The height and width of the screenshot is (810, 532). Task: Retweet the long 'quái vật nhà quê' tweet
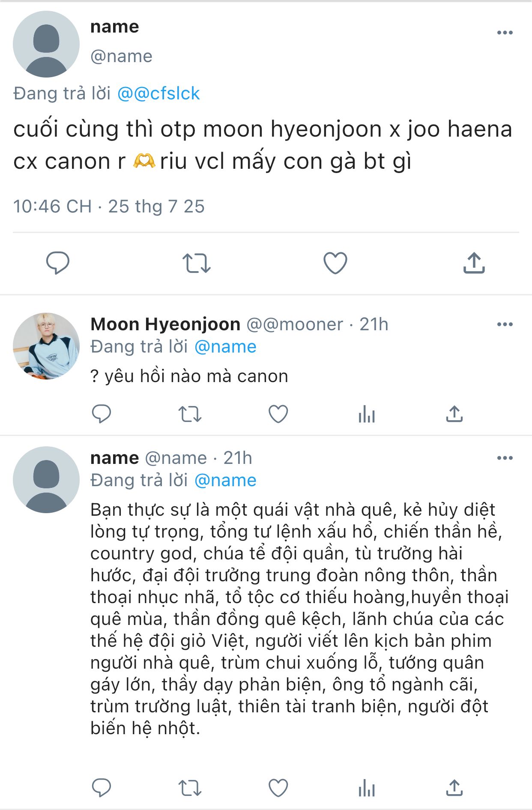pos(190,787)
